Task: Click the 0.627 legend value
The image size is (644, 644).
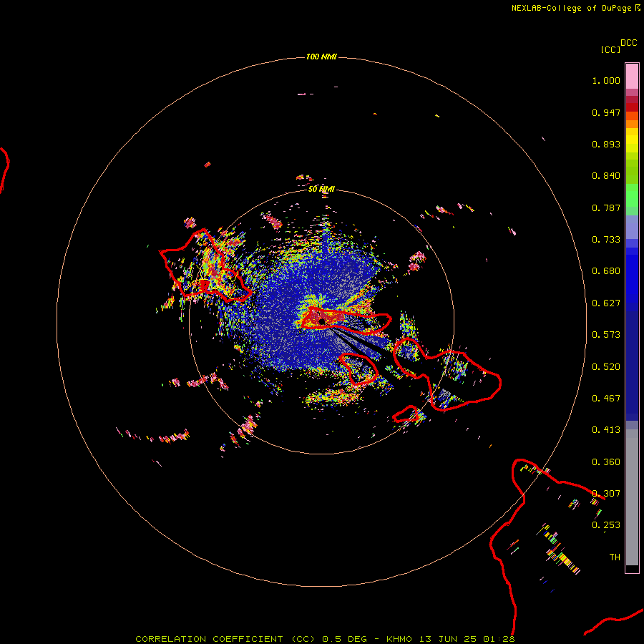Action: tap(606, 303)
